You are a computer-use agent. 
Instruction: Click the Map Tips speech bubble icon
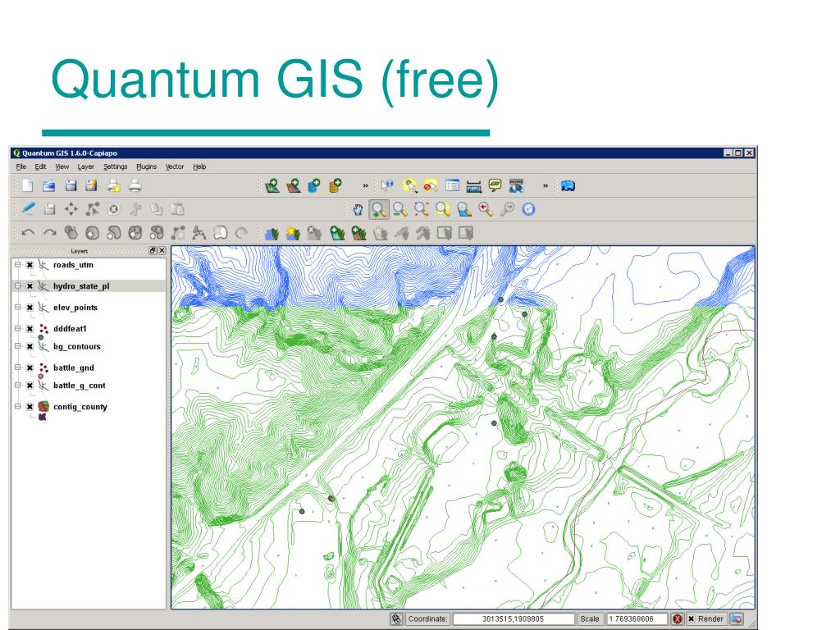click(495, 186)
